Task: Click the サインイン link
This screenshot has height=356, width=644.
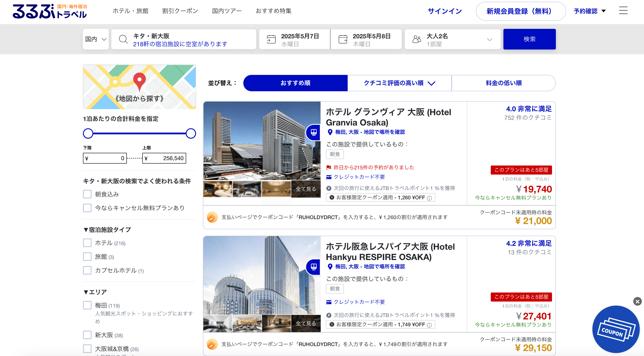Action: point(445,11)
